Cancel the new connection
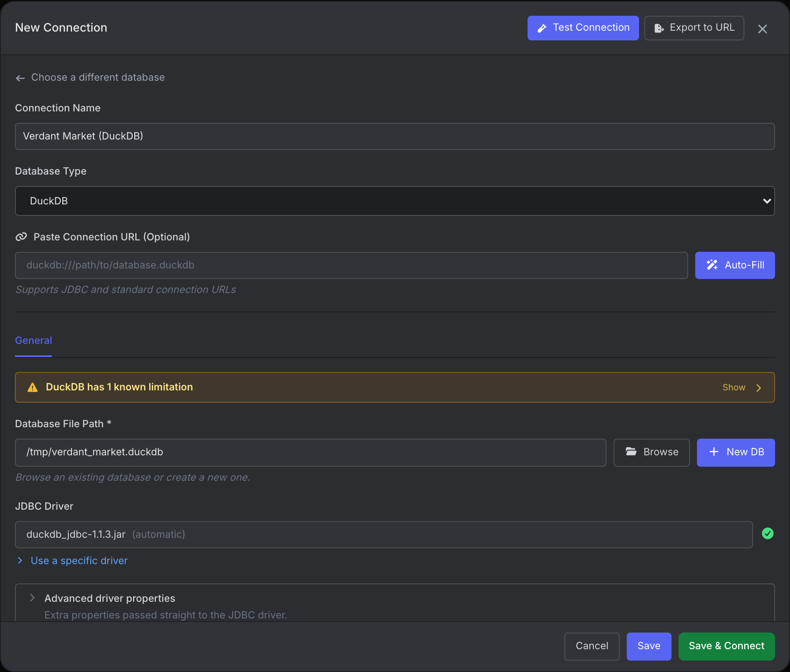 pos(592,646)
